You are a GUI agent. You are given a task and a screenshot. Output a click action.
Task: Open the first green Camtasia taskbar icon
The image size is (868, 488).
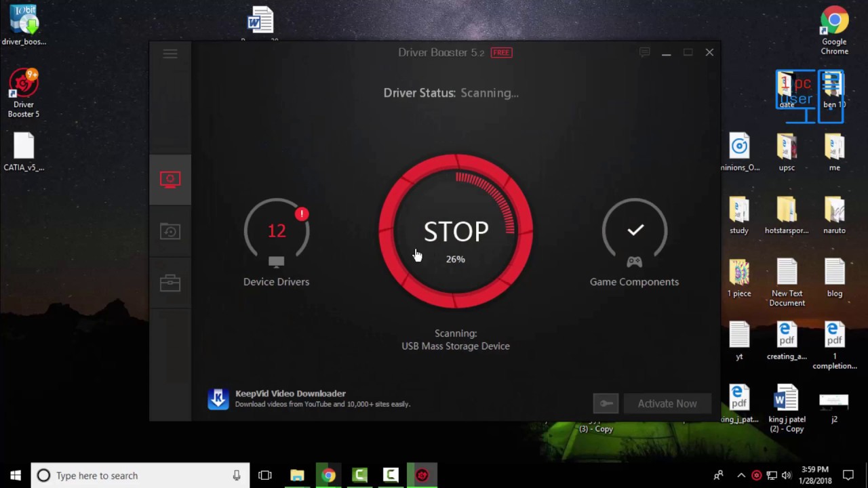click(x=359, y=475)
